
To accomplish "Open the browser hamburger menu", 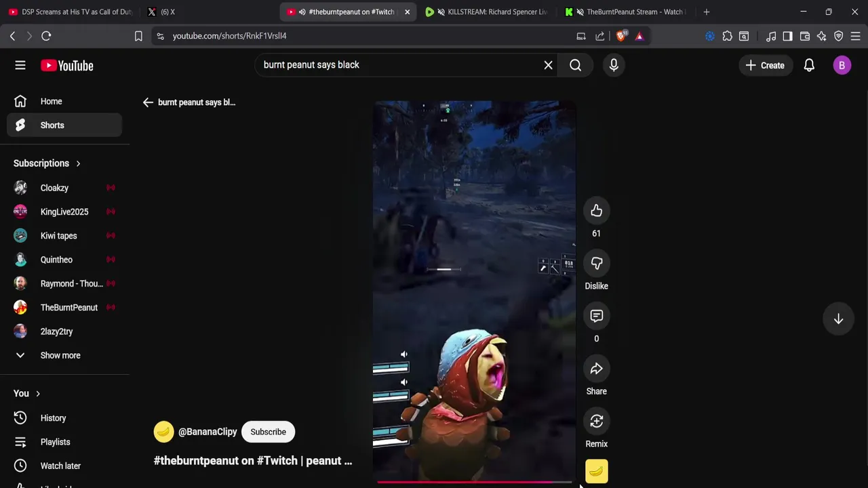I will [x=855, y=36].
